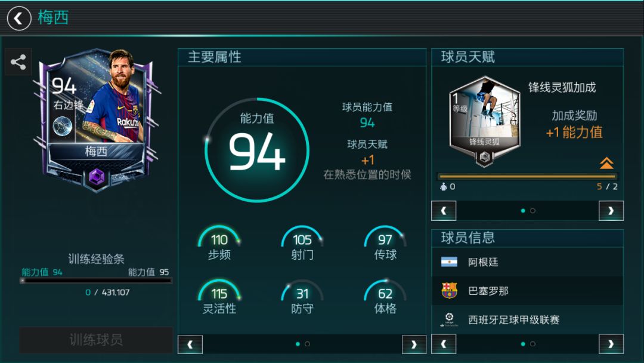Show next page of 主要属性 attributes
644x363 pixels.
click(x=414, y=344)
